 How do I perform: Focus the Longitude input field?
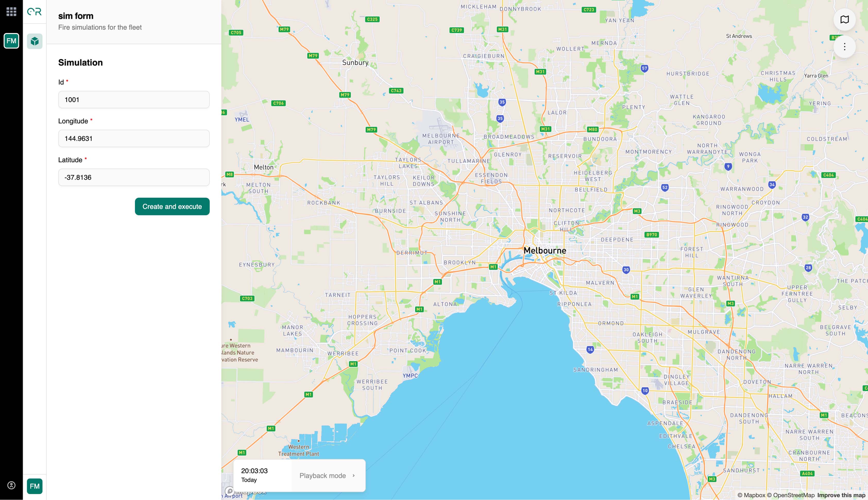click(x=134, y=138)
